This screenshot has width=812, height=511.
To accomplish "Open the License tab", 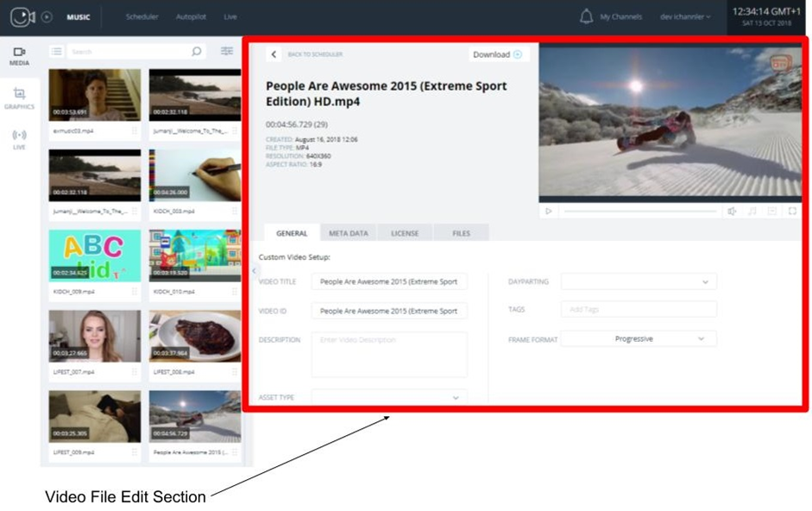I will point(405,233).
